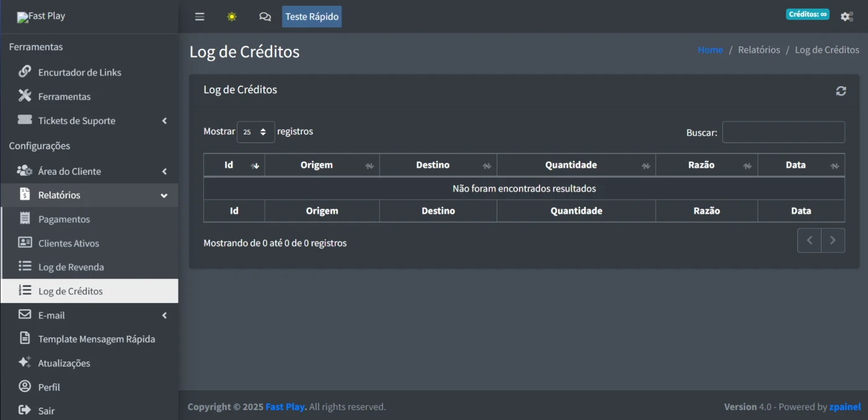Screen dimensions: 868x420
Task: Open Pagamentos report in the sidebar
Action: click(x=64, y=219)
